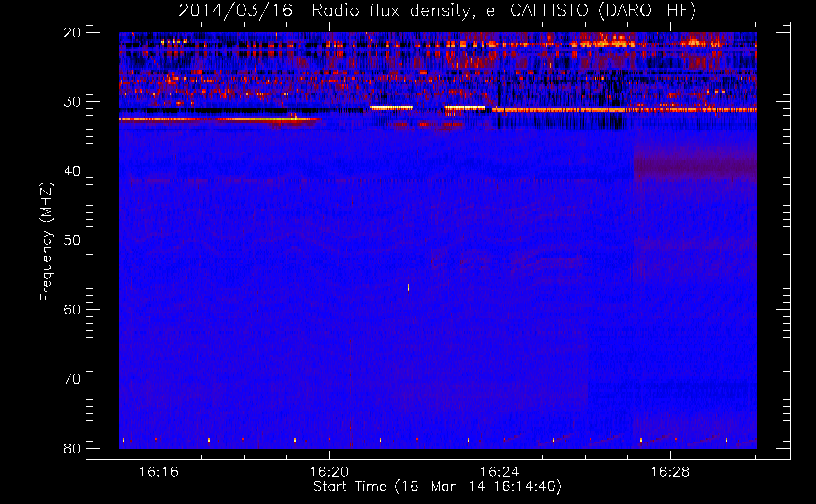Click the 16:16 time tick label
816x504 pixels.
tap(159, 472)
